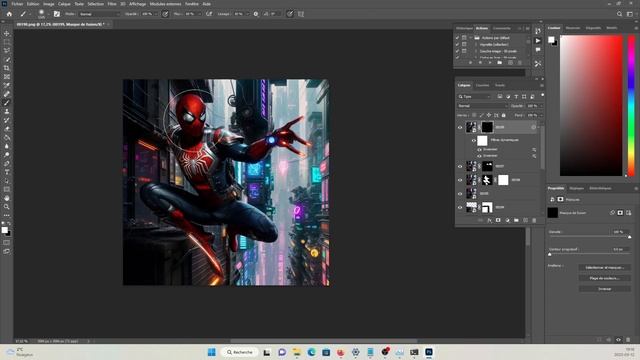Viewport: 640px width, 360px height.
Task: Open the layer filter Type dropdown
Action: (x=474, y=97)
